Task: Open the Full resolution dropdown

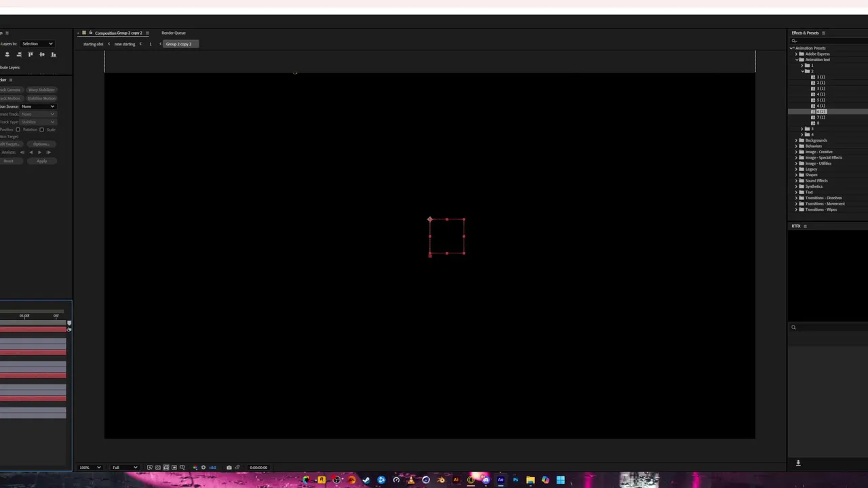Action: (x=125, y=468)
